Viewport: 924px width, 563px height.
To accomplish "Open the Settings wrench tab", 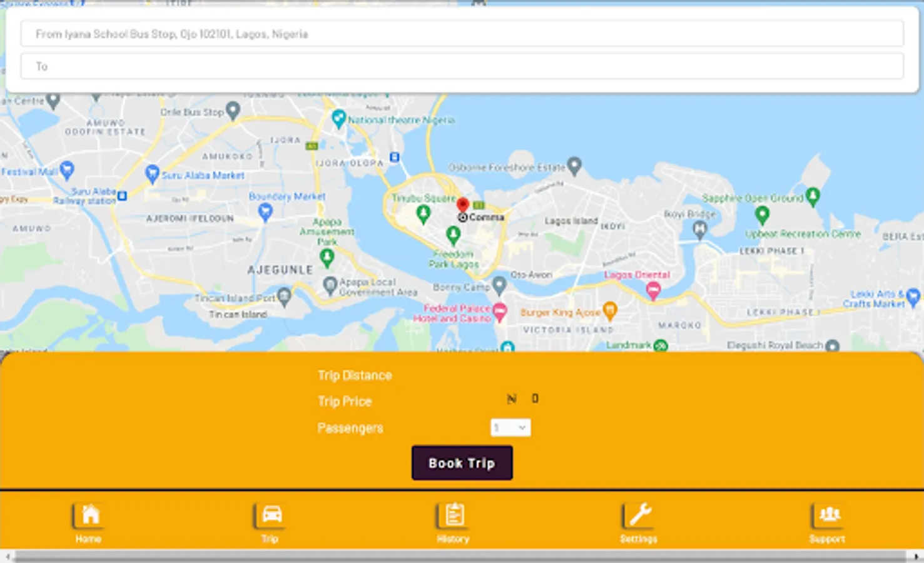I will pos(639,522).
